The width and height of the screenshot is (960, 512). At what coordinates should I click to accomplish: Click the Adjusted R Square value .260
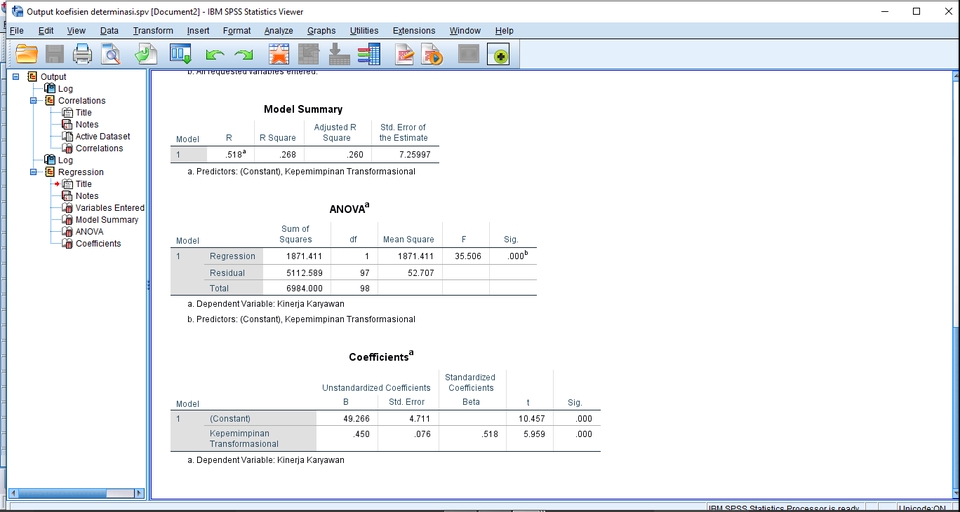(354, 155)
